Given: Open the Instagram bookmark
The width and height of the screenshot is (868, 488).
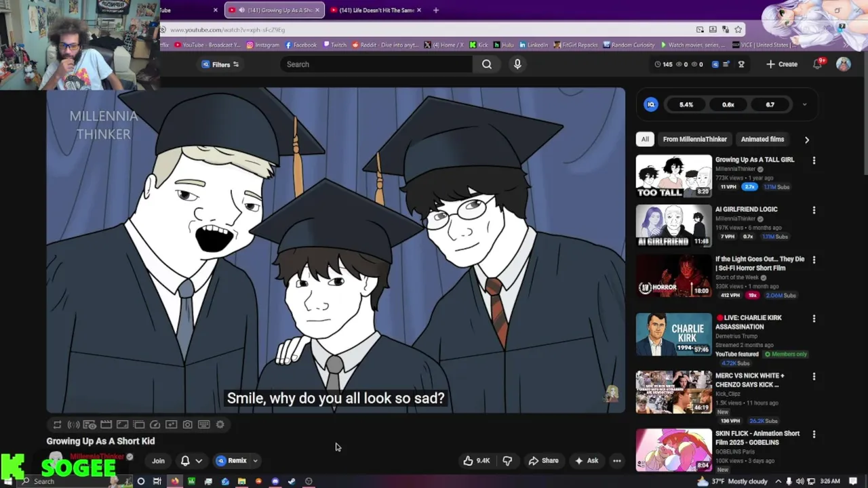Looking at the screenshot, I should [x=263, y=45].
